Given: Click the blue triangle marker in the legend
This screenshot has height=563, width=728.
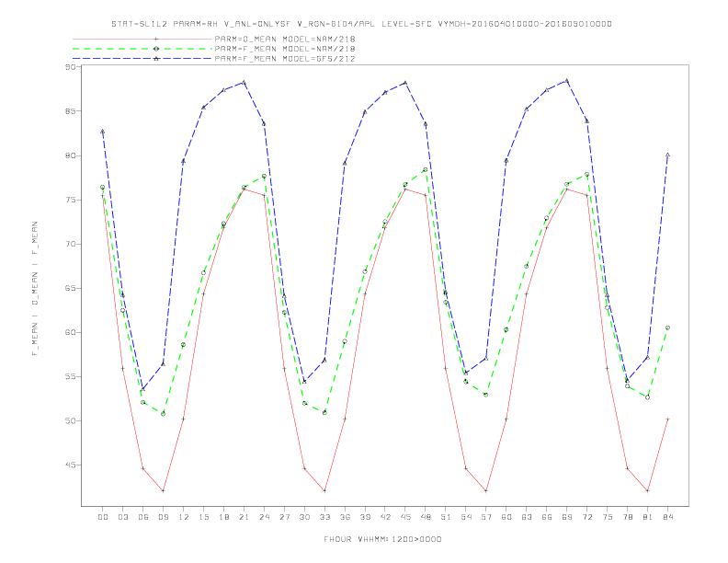Looking at the screenshot, I should [x=156, y=59].
